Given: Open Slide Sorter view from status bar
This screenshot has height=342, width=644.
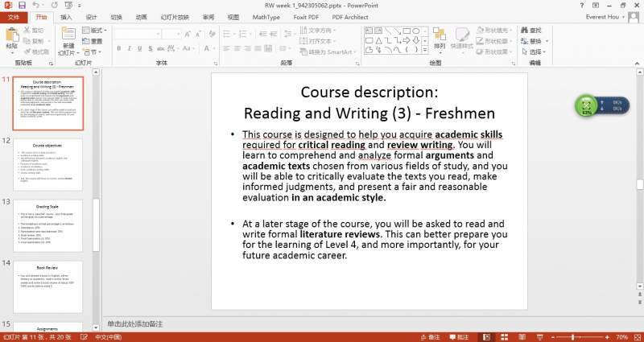Looking at the screenshot, I should 504,337.
